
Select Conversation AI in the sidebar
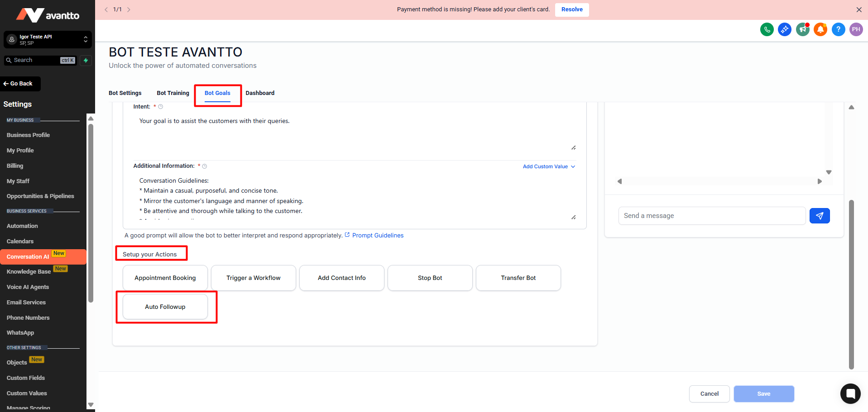pyautogui.click(x=43, y=256)
